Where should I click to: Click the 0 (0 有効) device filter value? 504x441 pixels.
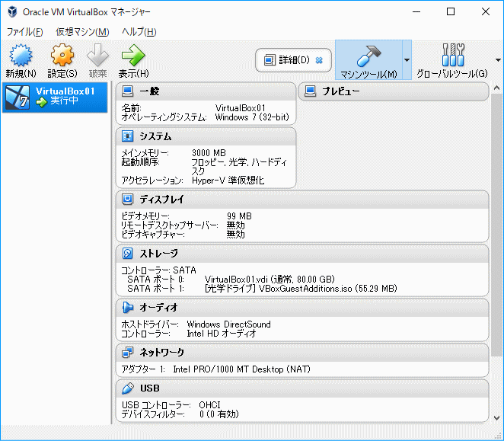(219, 414)
